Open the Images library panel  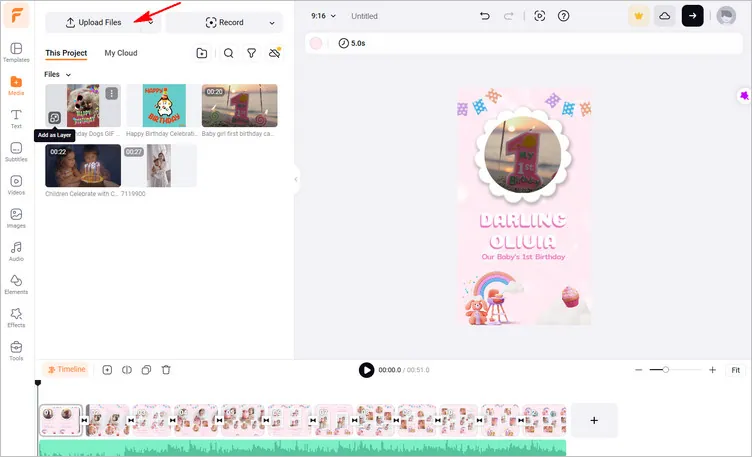(x=16, y=218)
